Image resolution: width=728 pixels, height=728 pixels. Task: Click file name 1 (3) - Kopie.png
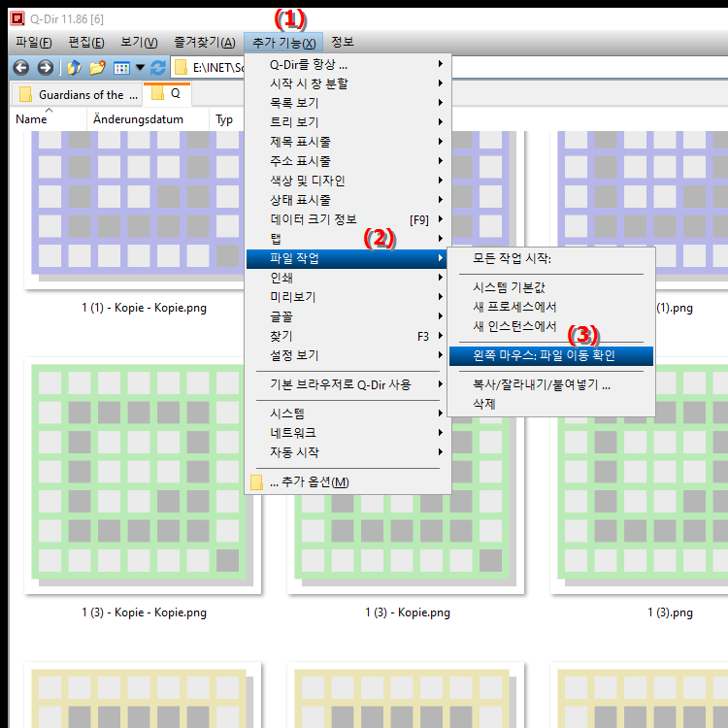pos(408,612)
